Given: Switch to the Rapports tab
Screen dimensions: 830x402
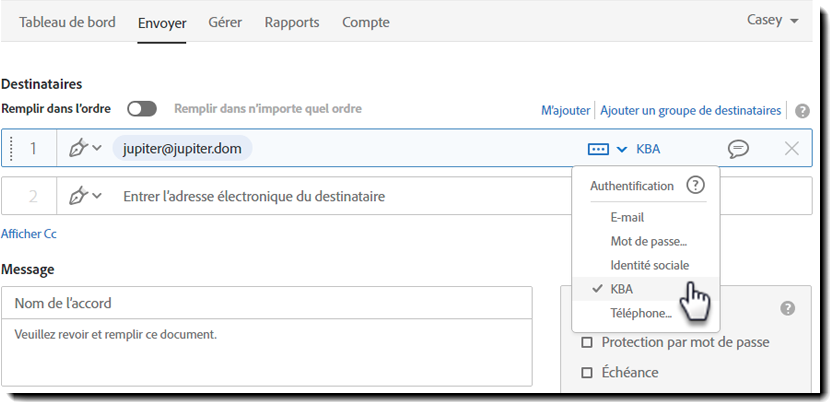Looking at the screenshot, I should pos(292,22).
